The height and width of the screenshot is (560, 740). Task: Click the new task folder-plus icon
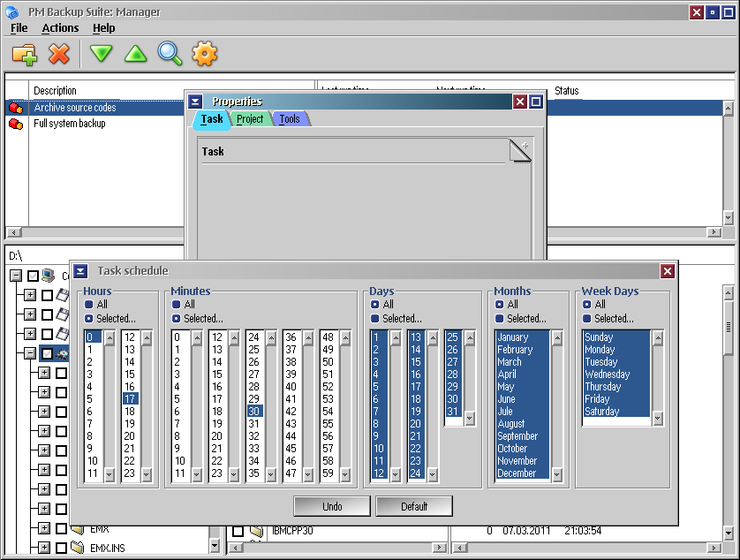[25, 54]
